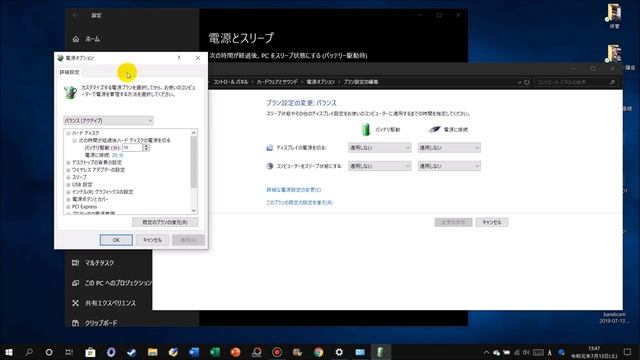The width and height of the screenshot is (640, 360).
Task: Click キャンセル in plan settings window
Action: click(492, 222)
